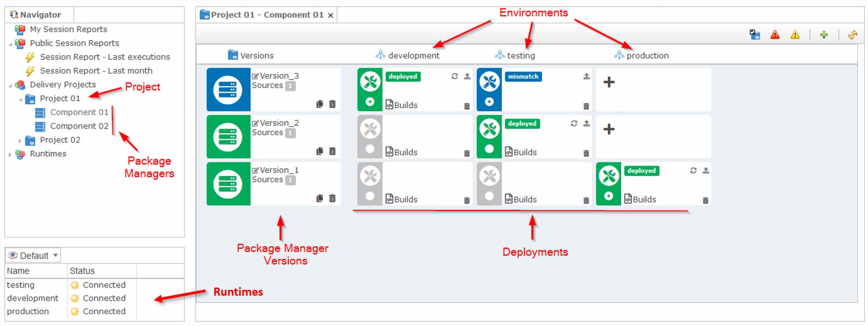Image resolution: width=868 pixels, height=326 pixels.
Task: Open the Navigator panel tab
Action: pos(39,15)
